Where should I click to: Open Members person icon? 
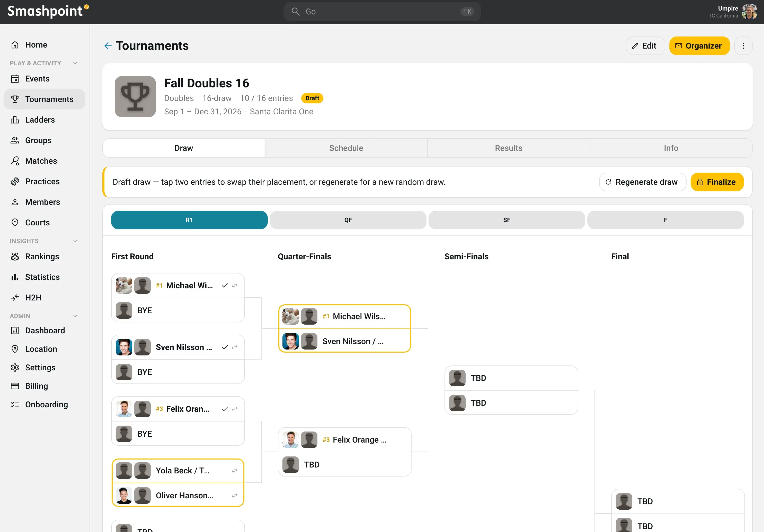(15, 202)
